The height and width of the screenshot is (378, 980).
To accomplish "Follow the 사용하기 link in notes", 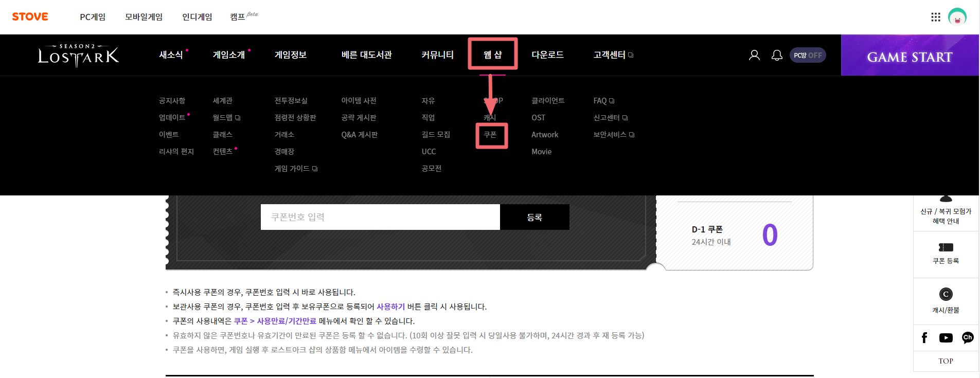I will click(391, 307).
